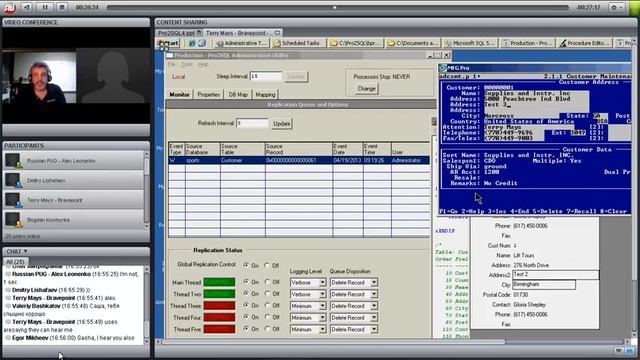Open Thread Three Queue Disposition dropdown
This screenshot has width=640, height=360.
coord(374,306)
